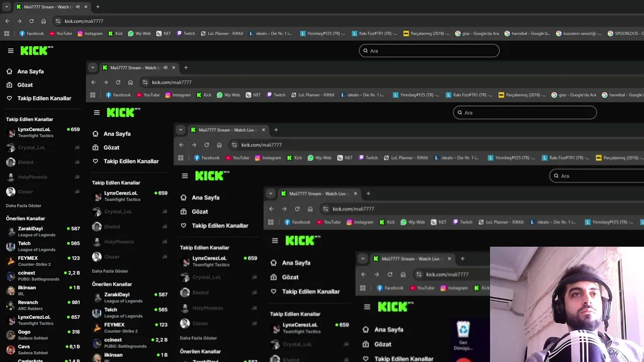
Task: Open ZarakiDayi channel in outermost recommended list
Action: click(43, 231)
